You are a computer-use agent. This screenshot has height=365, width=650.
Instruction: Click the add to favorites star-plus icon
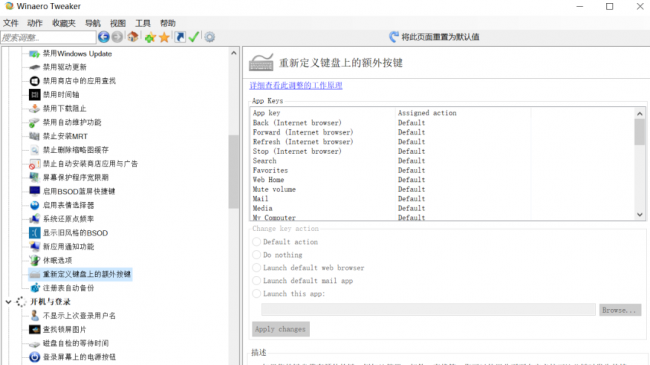pos(150,38)
